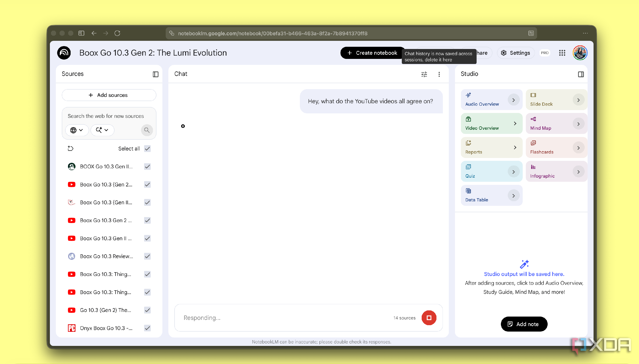Click the Add note button
This screenshot has width=639, height=364.
click(524, 324)
